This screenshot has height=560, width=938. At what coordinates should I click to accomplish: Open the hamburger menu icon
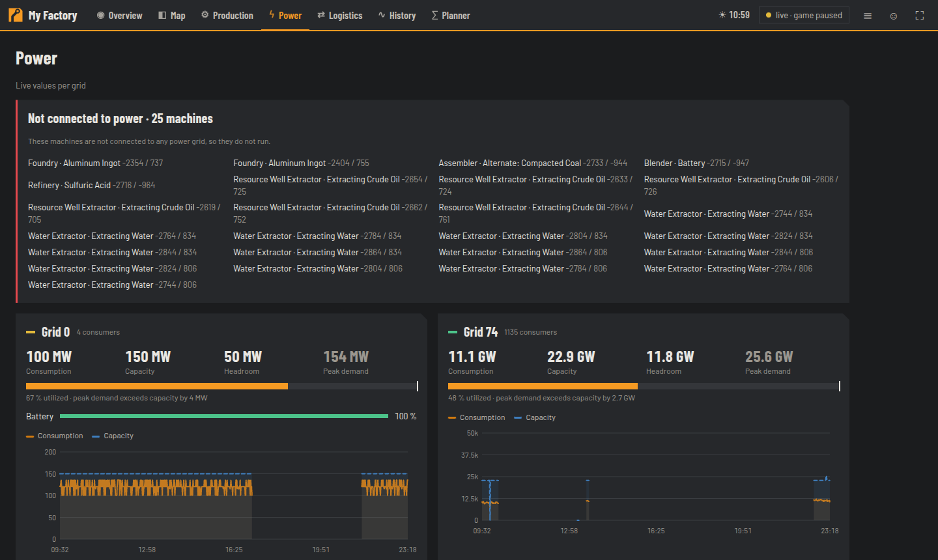pyautogui.click(x=868, y=16)
